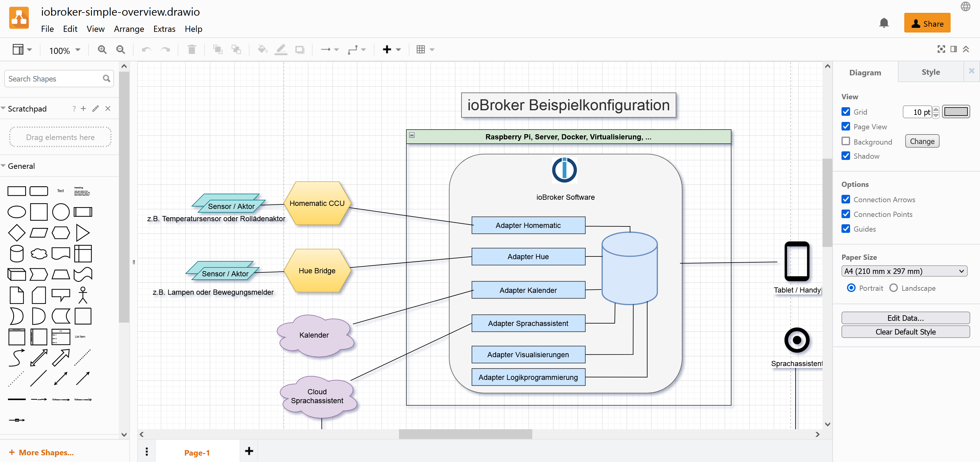
Task: Collapse toolbar with double chevron icon
Action: 966,49
